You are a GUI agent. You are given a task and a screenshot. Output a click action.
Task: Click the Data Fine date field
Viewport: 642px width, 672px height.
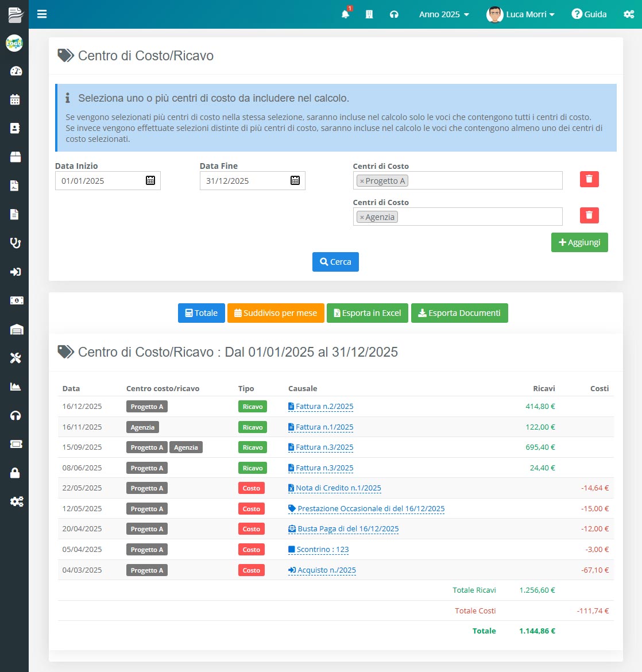coord(244,181)
